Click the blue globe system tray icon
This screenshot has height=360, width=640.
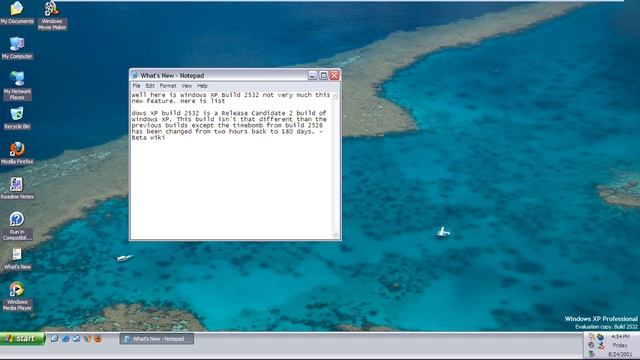click(x=600, y=337)
